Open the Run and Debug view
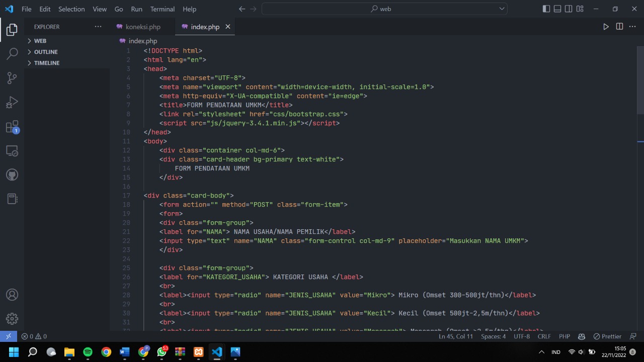644x362 pixels. tap(12, 102)
